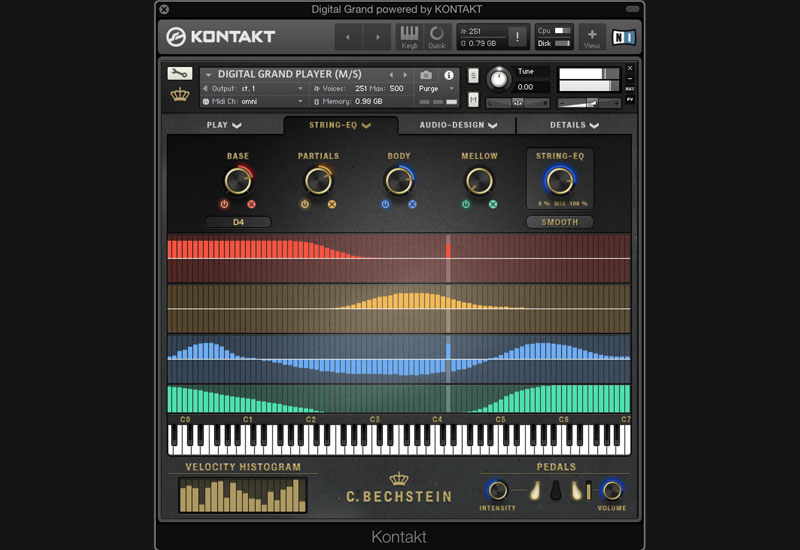
Task: Click the Kontakt logo
Action: pos(220,37)
